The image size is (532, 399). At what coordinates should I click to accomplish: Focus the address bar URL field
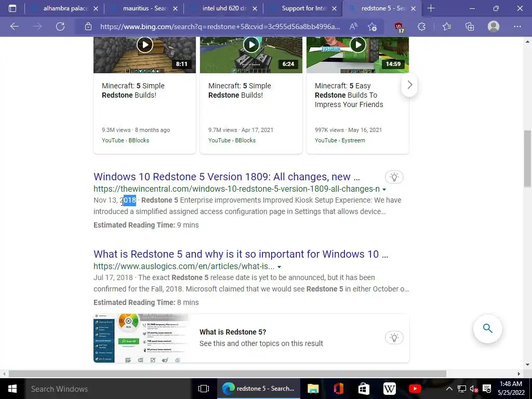click(220, 26)
